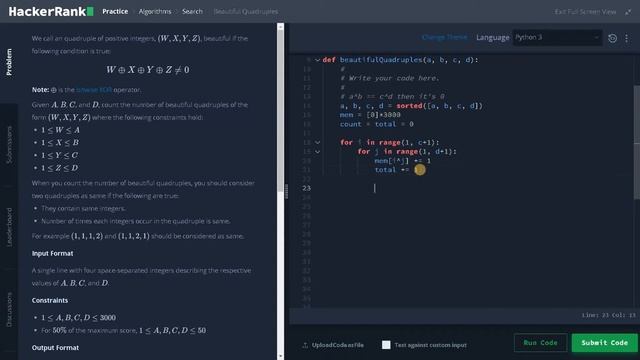Click the 'count = total = 0' line
Viewport: 640px width, 360px height.
pyautogui.click(x=377, y=124)
